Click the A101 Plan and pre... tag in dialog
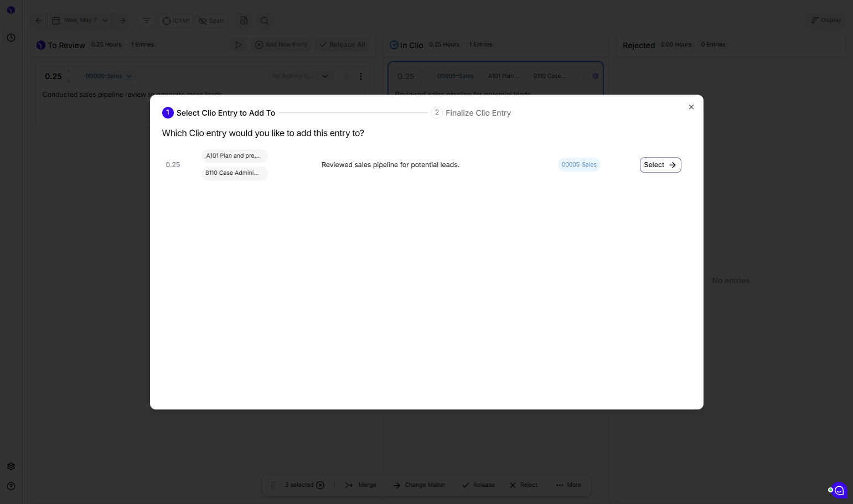The image size is (853, 504). click(234, 156)
